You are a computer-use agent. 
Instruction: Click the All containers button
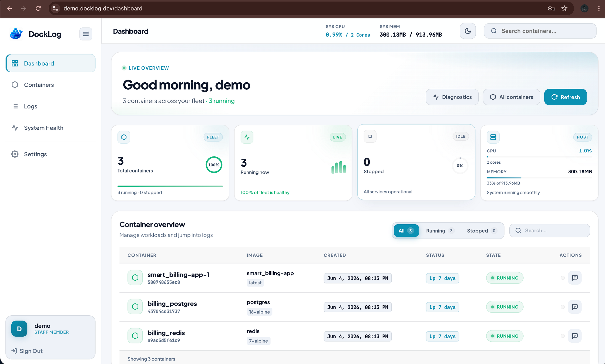[511, 97]
